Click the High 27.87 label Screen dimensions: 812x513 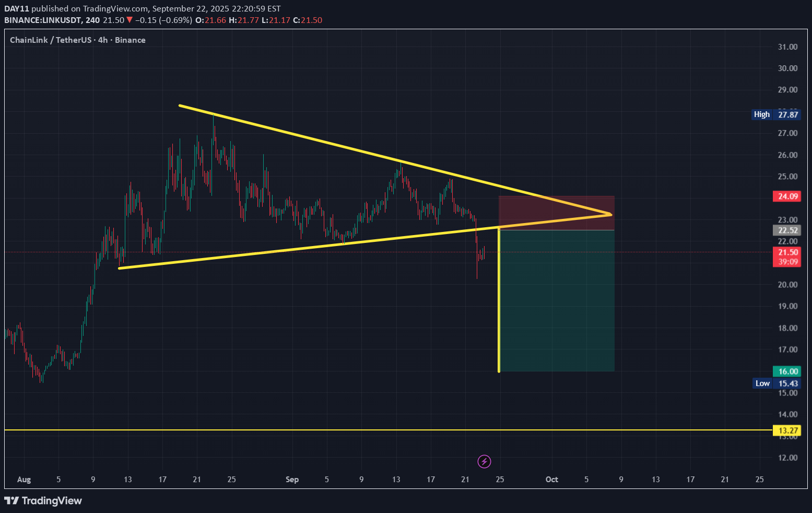tap(776, 114)
